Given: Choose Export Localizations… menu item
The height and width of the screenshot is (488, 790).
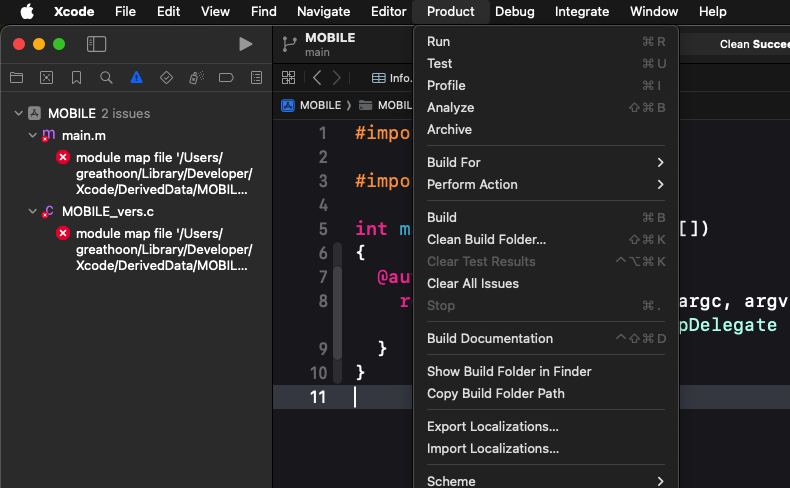Looking at the screenshot, I should pos(546,427).
